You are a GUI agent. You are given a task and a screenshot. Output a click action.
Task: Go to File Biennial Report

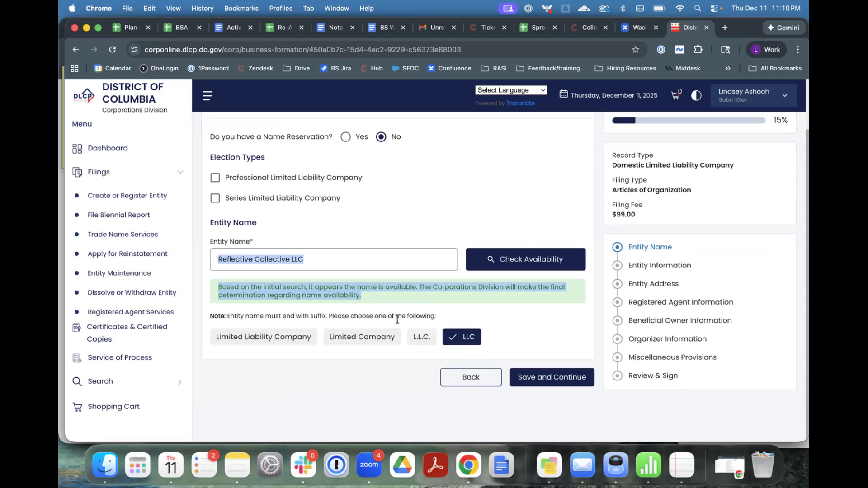(118, 215)
